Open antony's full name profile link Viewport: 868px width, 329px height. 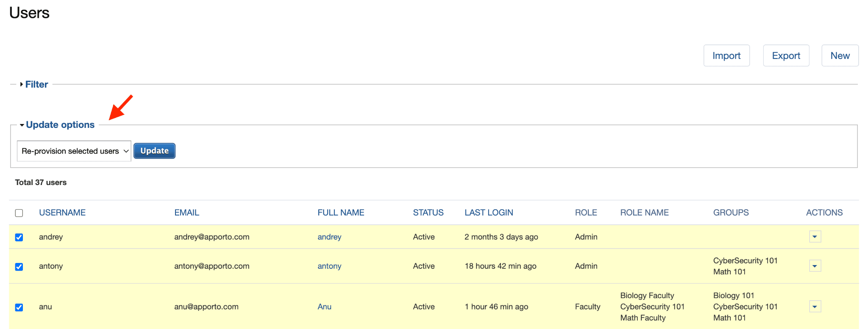click(x=329, y=266)
